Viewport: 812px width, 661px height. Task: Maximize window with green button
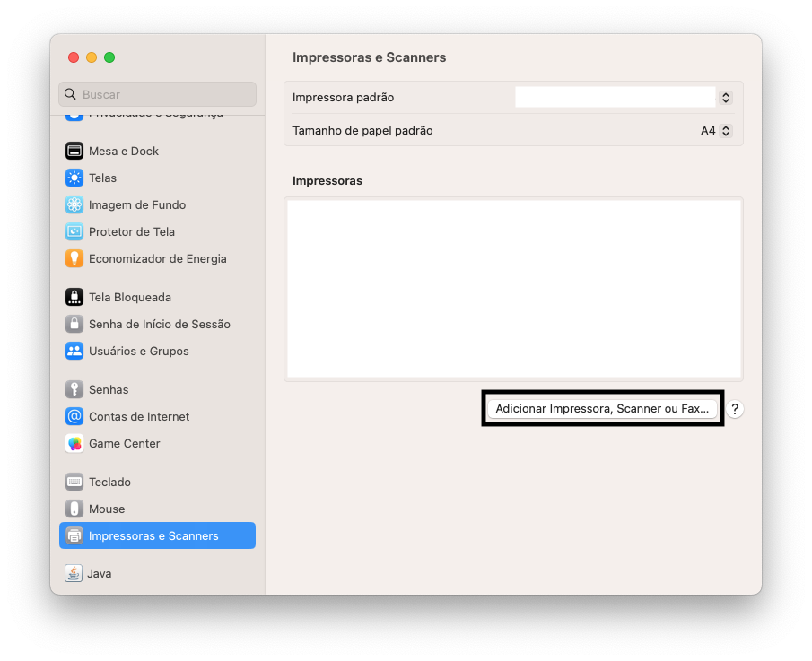click(x=109, y=57)
